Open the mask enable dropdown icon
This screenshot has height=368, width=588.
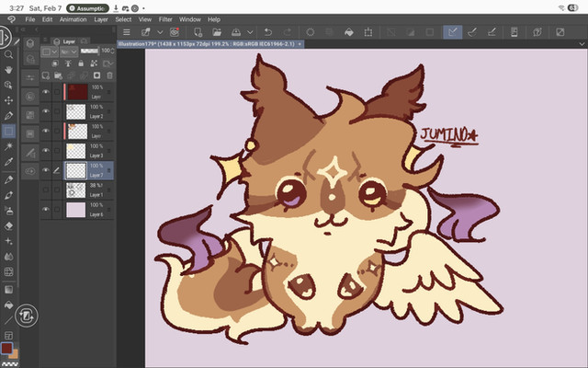(x=108, y=63)
